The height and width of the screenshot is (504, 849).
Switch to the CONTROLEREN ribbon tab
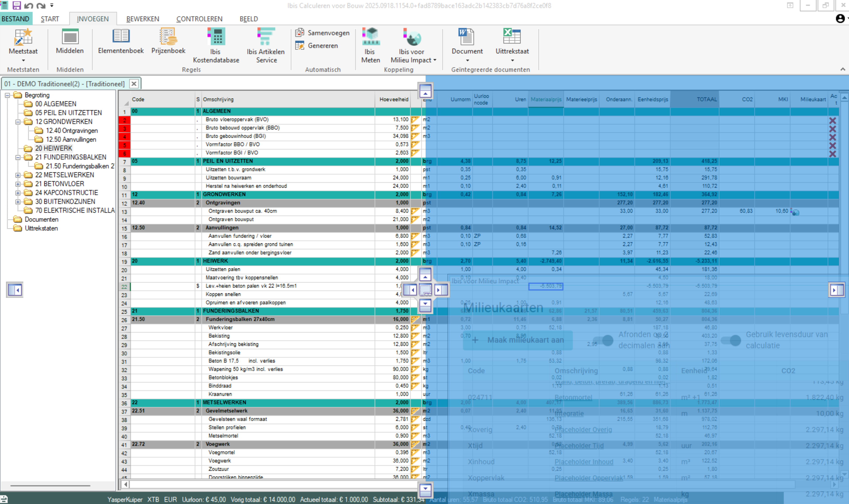199,19
